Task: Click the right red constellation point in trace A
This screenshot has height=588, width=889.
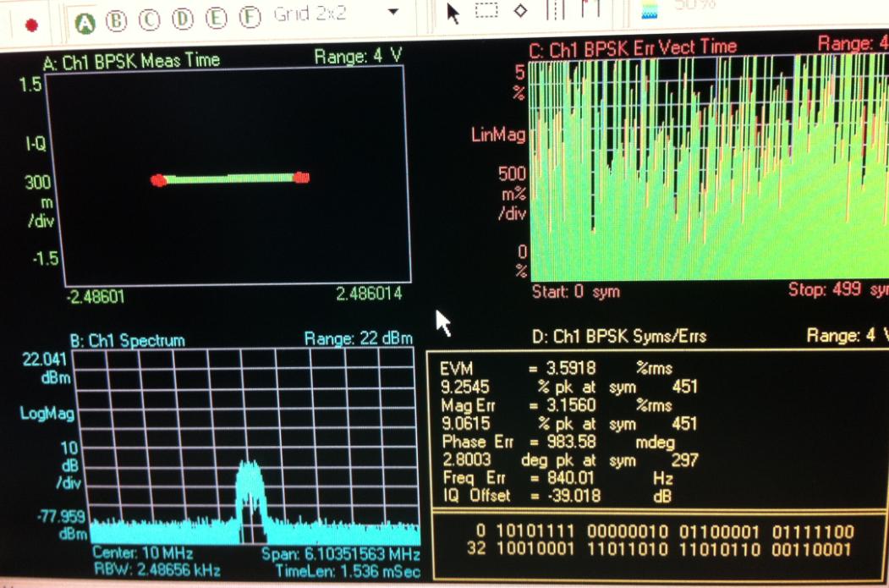Action: point(302,178)
